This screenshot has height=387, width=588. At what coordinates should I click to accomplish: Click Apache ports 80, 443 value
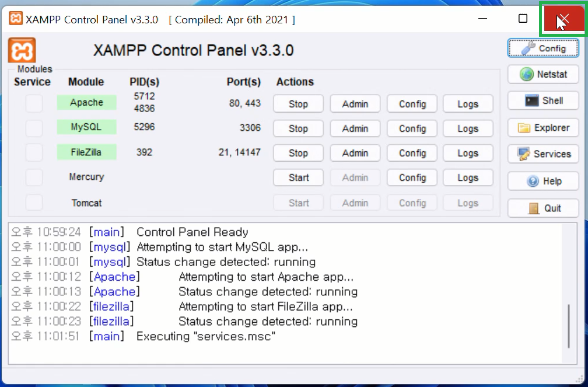tap(245, 103)
